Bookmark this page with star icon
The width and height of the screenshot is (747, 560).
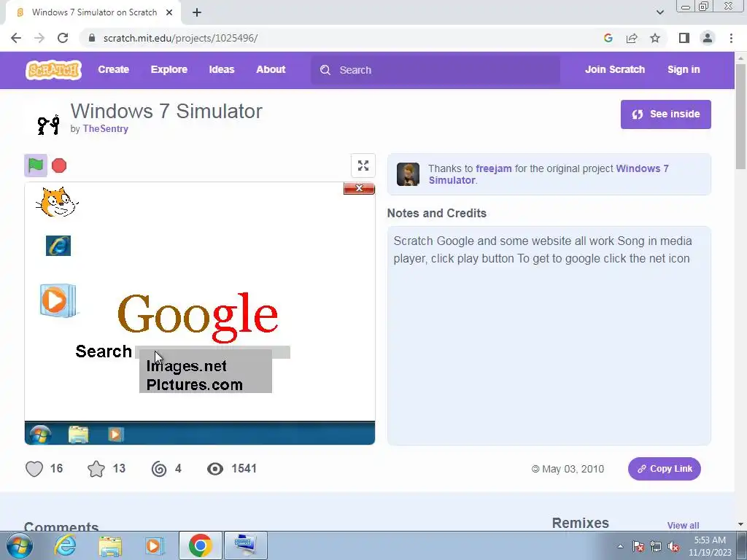[655, 38]
